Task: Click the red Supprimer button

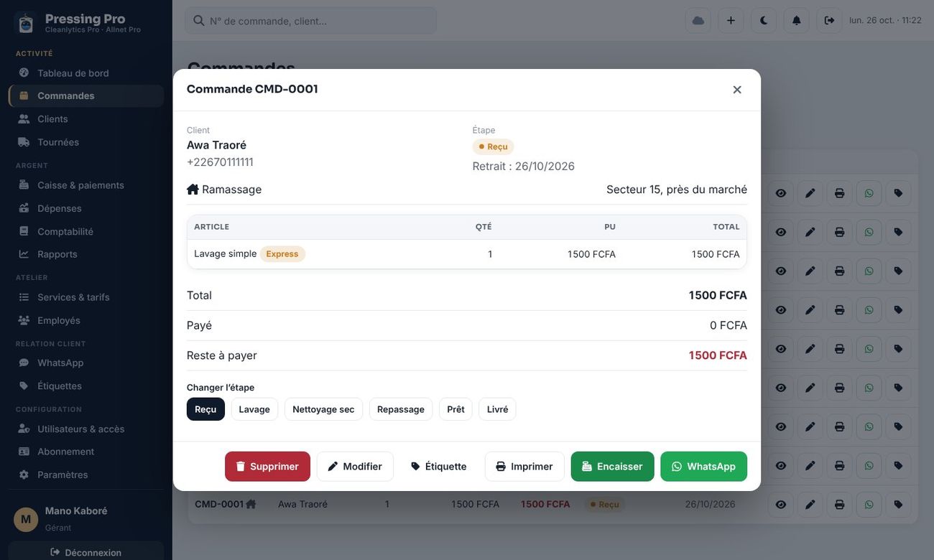Action: [267, 467]
